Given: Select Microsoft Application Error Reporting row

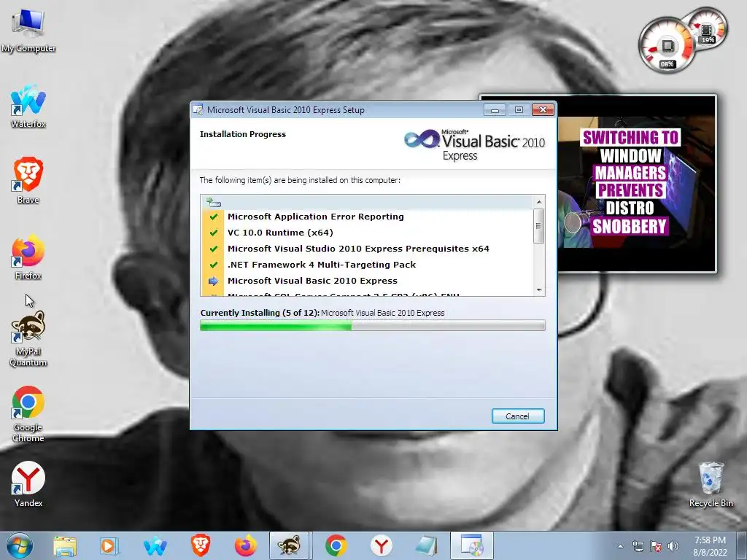Looking at the screenshot, I should [367, 217].
